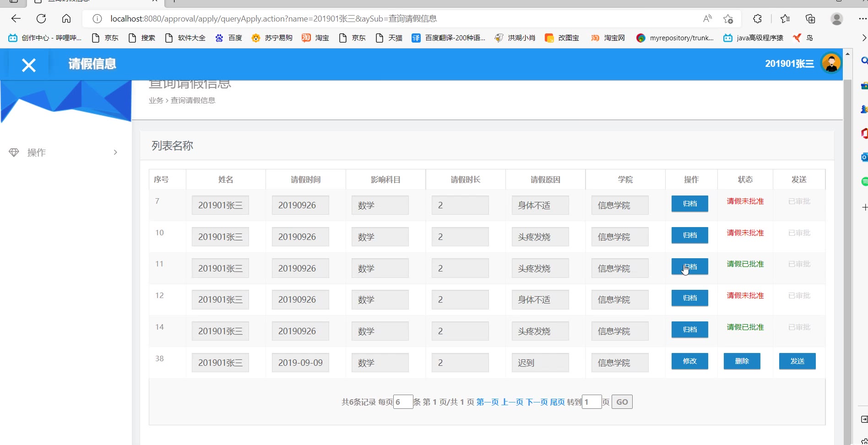Click the user avatar in the header
Screen dimensions: 868x445
tap(831, 63)
